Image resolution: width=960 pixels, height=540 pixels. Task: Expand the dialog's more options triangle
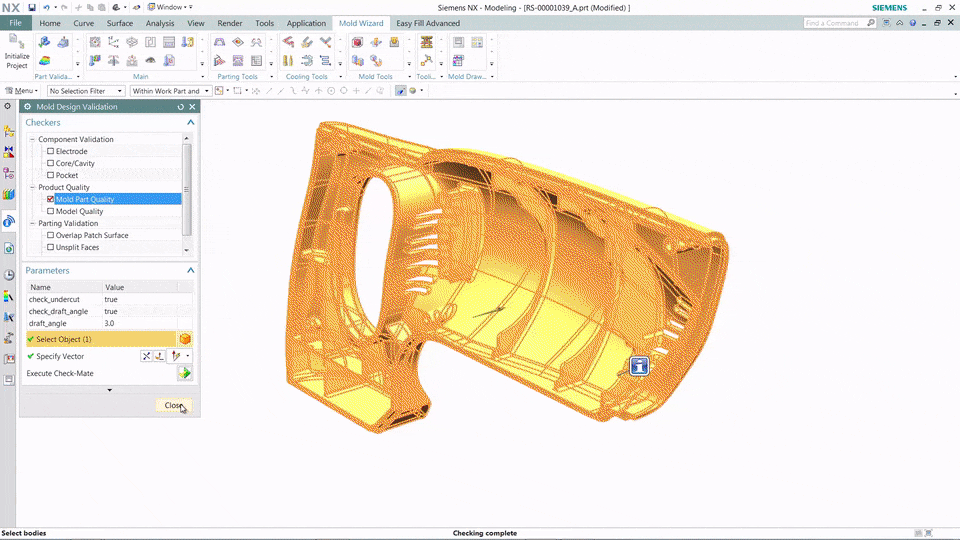(x=110, y=390)
